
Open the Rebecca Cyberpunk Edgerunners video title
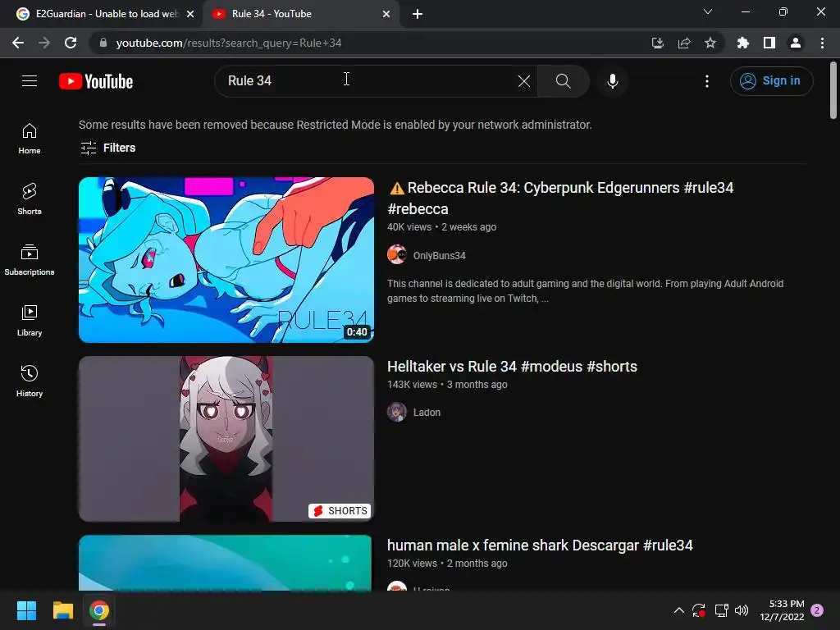pos(560,199)
